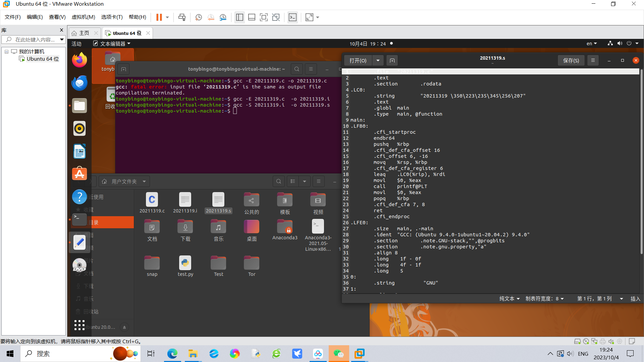
Task: Click the terminal search magnifier icon
Action: (297, 69)
